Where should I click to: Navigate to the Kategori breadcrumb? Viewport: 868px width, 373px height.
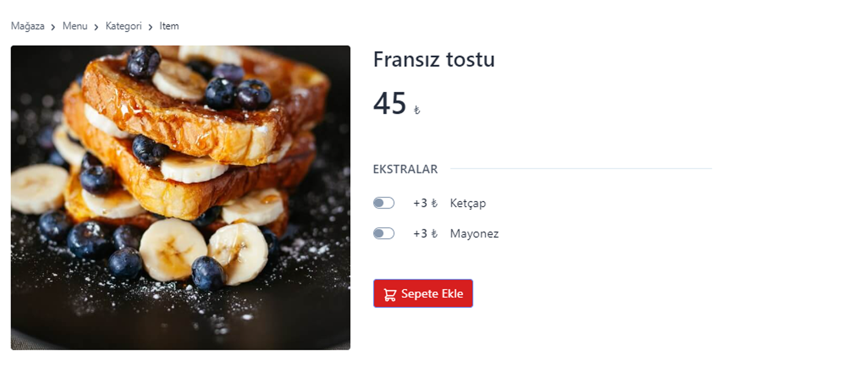(124, 26)
